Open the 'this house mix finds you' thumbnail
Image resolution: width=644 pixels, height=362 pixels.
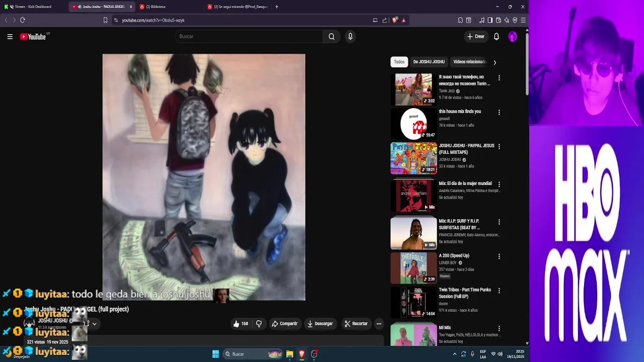414,124
